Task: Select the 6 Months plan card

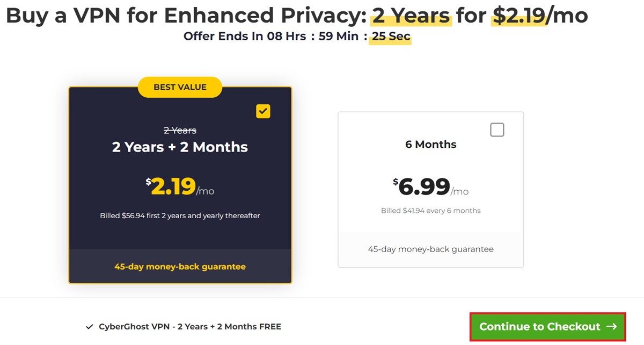Action: pos(430,190)
